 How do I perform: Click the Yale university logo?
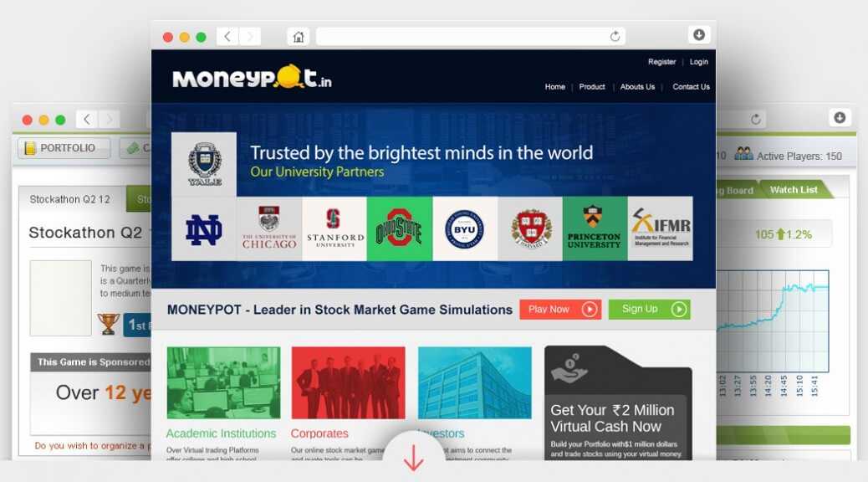[204, 164]
